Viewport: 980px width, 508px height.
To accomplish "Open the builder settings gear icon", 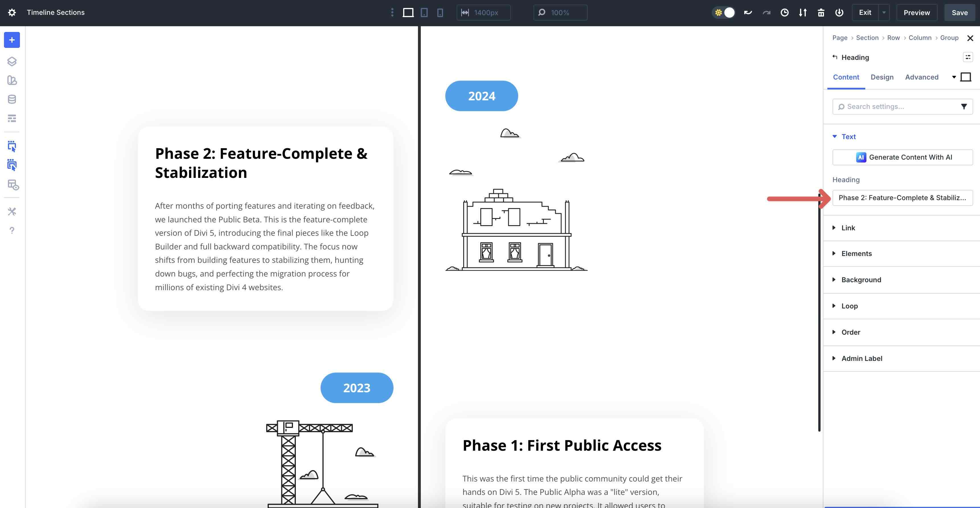I will pos(12,13).
